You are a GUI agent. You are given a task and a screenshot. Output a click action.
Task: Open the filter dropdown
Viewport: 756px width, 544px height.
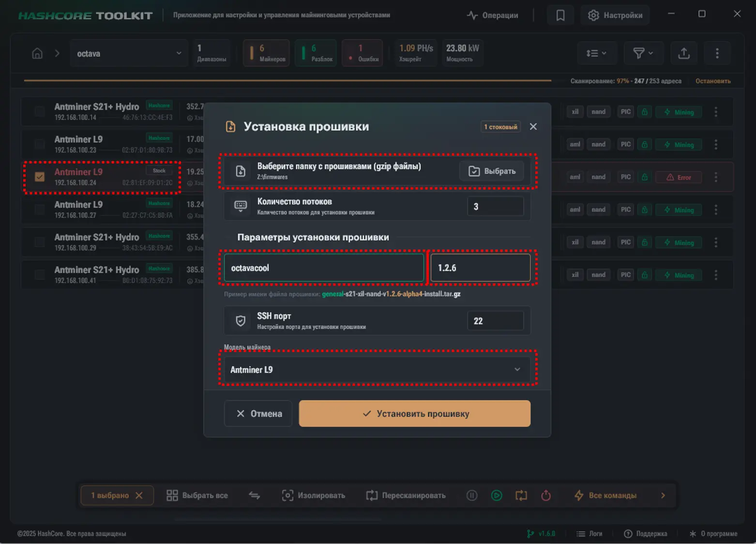click(643, 53)
